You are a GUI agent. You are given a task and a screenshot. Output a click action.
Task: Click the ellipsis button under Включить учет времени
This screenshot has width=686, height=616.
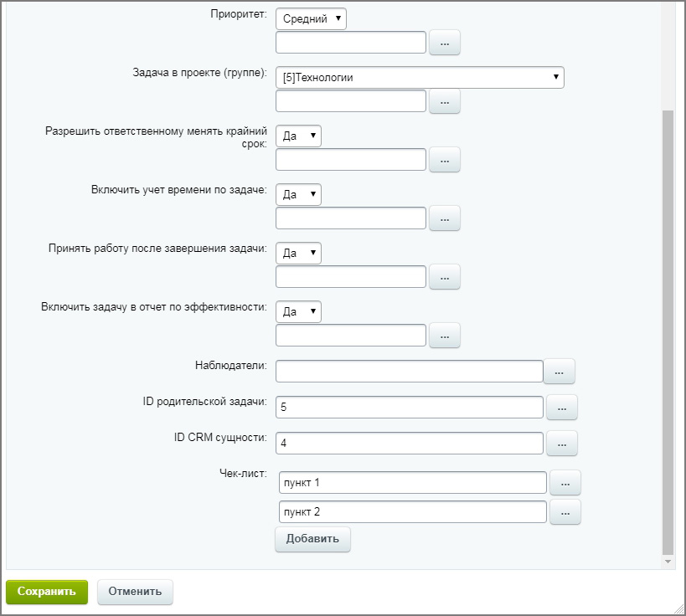tap(445, 218)
